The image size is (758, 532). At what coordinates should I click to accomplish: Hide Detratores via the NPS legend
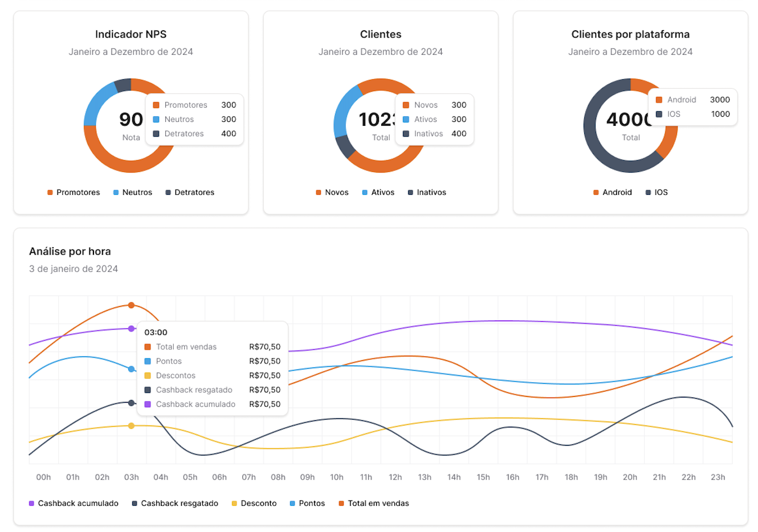coord(190,193)
